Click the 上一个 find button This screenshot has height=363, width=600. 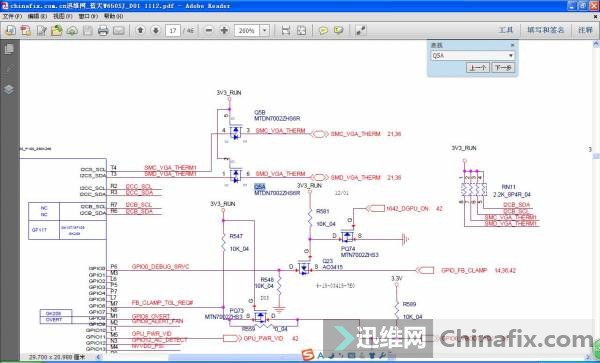[x=478, y=68]
